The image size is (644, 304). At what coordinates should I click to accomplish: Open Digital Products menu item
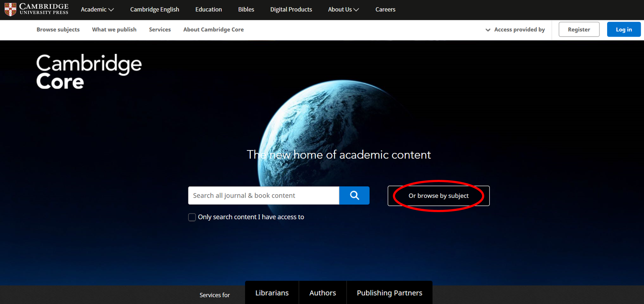(291, 9)
